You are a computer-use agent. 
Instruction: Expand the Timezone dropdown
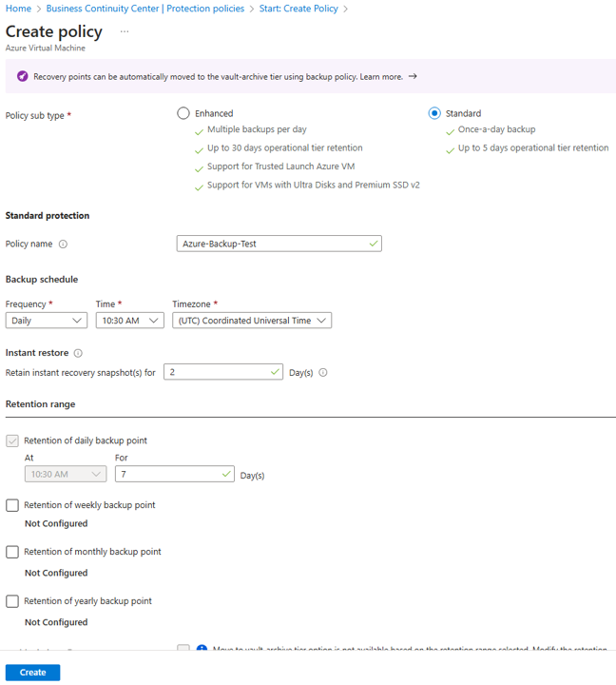pos(252,321)
